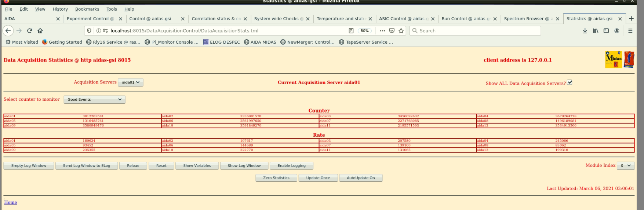Click the Enable Logging button
This screenshot has height=210, width=644.
[x=291, y=166]
